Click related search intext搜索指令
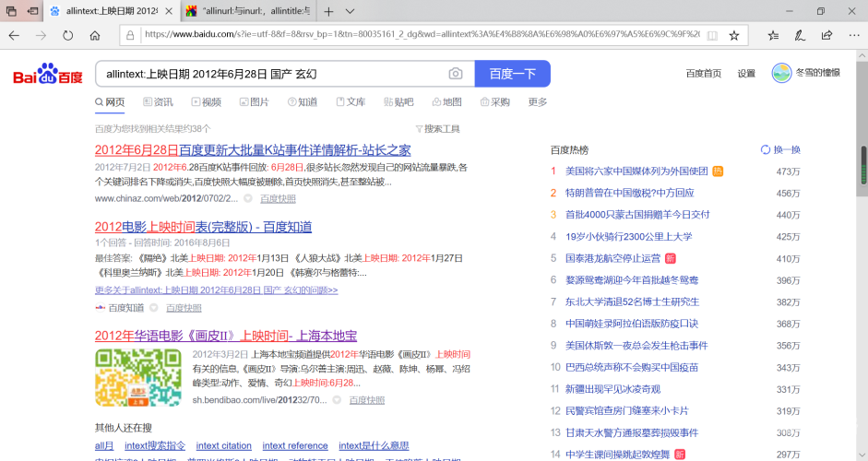Screen dimensions: 868x461 click(x=155, y=445)
